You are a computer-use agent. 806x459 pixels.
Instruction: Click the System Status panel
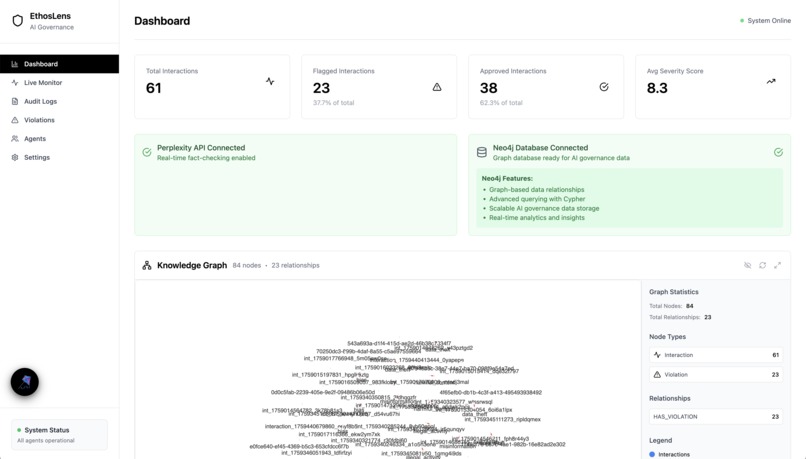(x=60, y=435)
